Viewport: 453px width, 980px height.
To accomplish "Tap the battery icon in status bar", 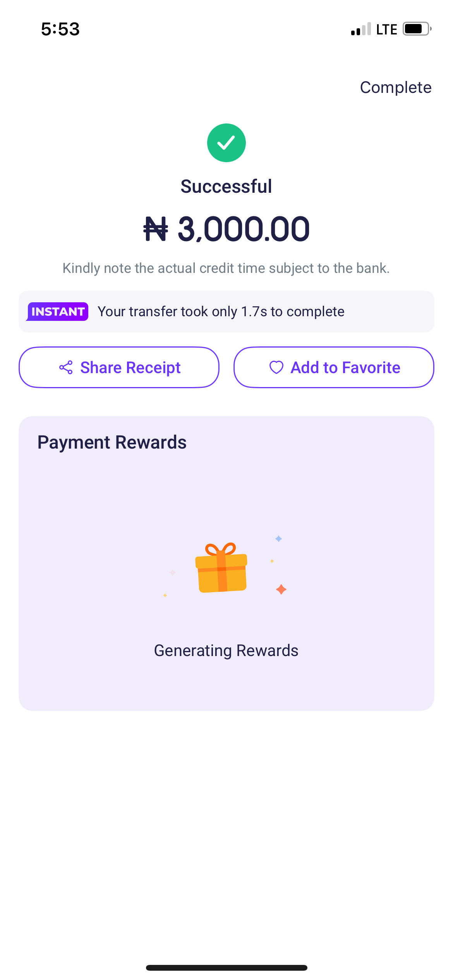I will (x=417, y=29).
